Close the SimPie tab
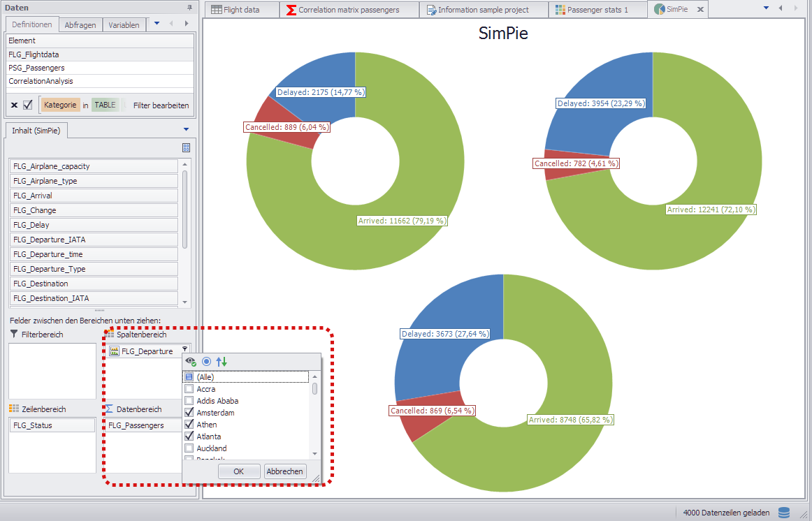Screen dimensions: 812x521 point(700,10)
